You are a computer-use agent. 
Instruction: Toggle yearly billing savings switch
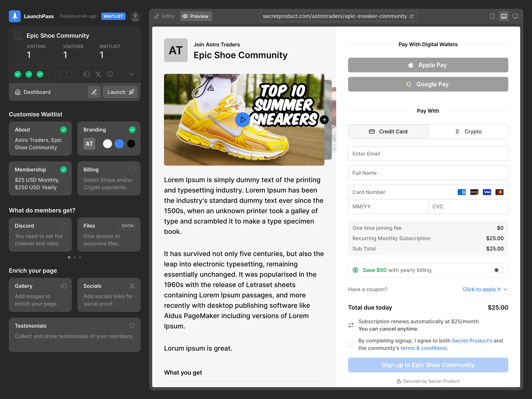tap(498, 270)
